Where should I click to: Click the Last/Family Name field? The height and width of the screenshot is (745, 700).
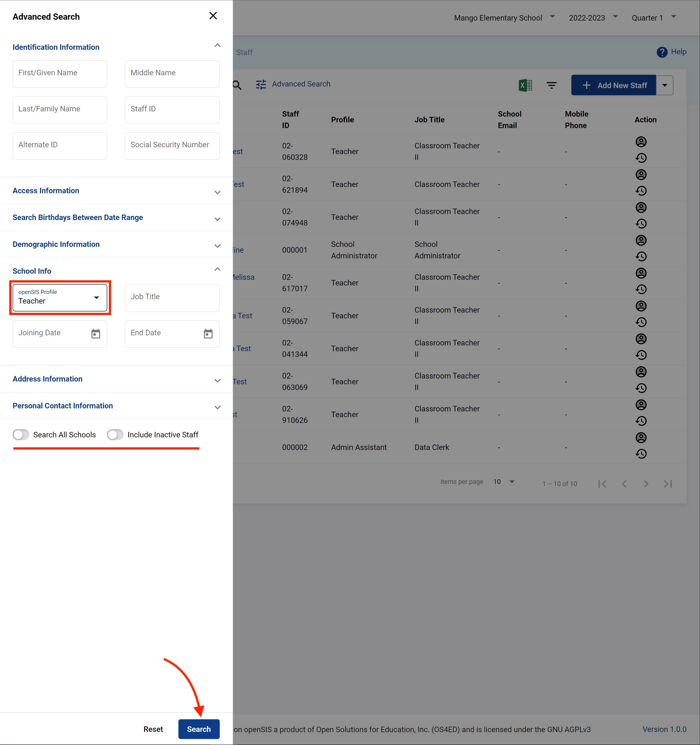pyautogui.click(x=60, y=110)
